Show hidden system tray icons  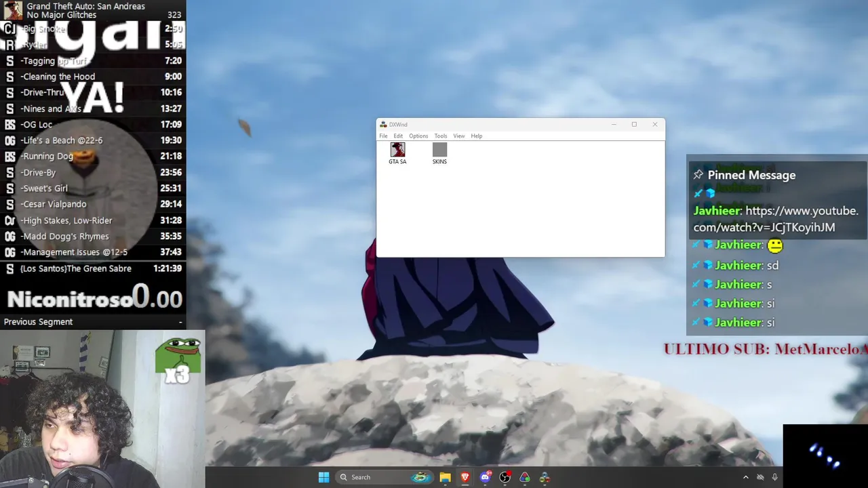click(746, 477)
